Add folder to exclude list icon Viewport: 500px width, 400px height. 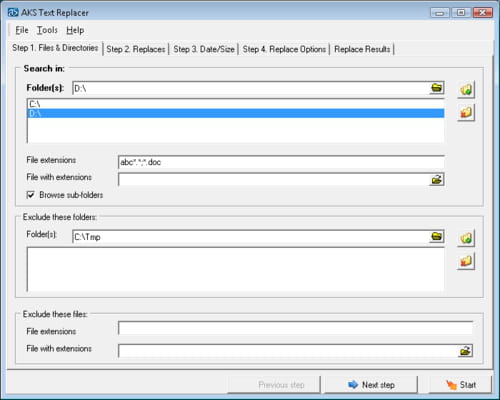tap(466, 238)
